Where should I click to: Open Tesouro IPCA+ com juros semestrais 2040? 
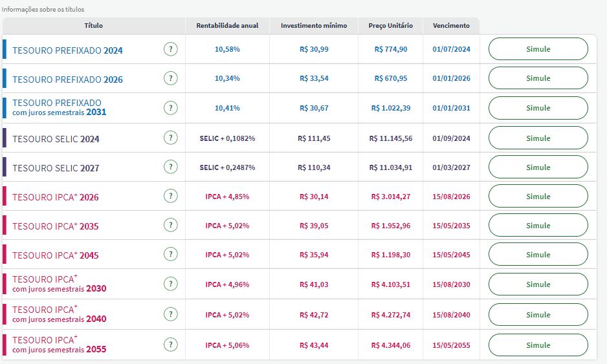60,314
